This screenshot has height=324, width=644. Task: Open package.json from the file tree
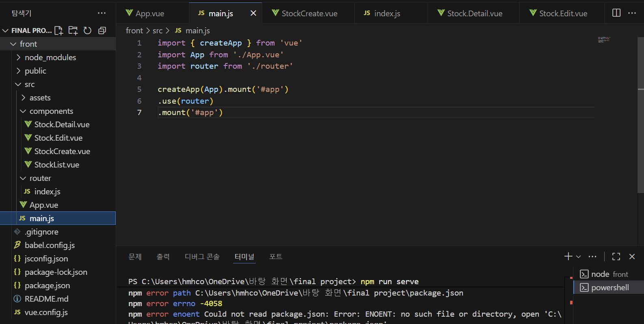47,285
